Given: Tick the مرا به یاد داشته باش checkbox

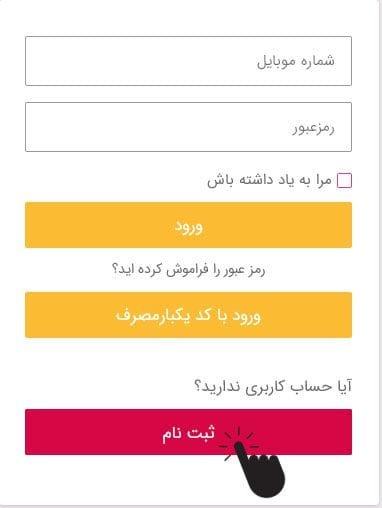Looking at the screenshot, I should click(x=344, y=181).
